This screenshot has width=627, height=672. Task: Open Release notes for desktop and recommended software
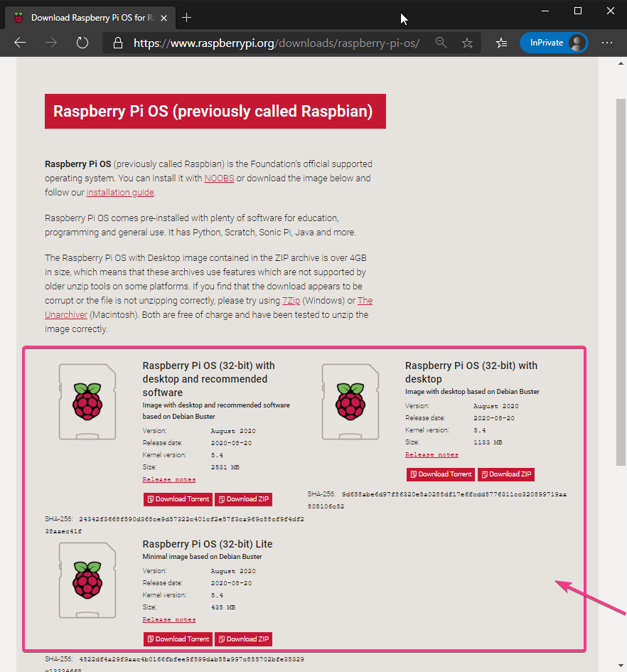169,479
